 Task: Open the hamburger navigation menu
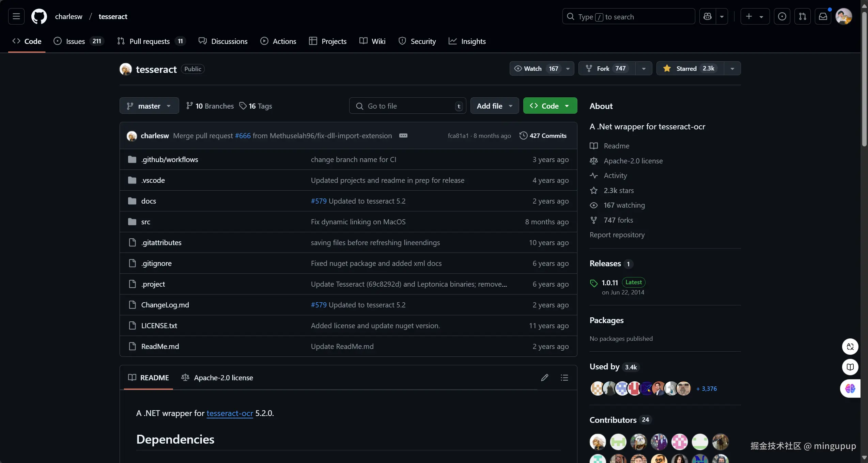[16, 16]
